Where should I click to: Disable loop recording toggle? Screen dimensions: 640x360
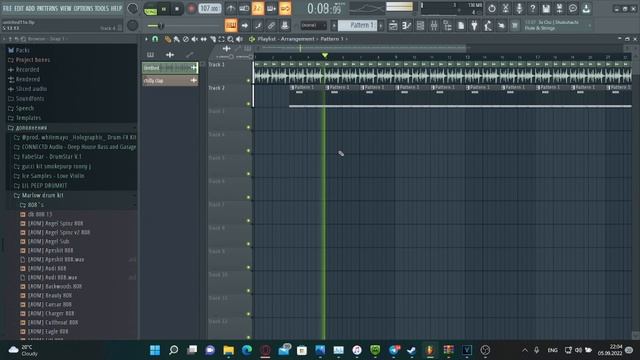pyautogui.click(x=285, y=8)
